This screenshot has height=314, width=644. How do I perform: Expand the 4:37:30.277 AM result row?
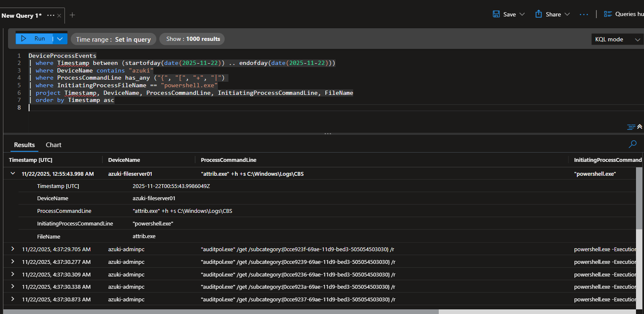click(13, 262)
